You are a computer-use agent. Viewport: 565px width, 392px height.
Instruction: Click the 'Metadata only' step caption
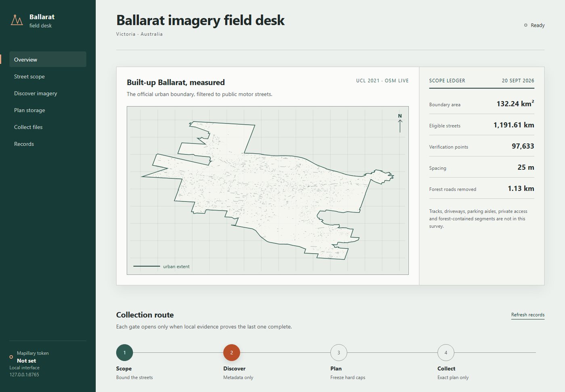point(238,377)
